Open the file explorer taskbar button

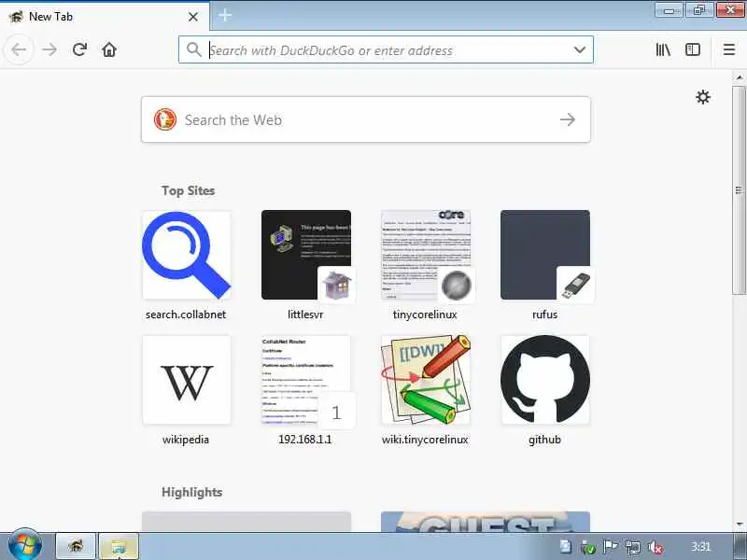pos(119,546)
